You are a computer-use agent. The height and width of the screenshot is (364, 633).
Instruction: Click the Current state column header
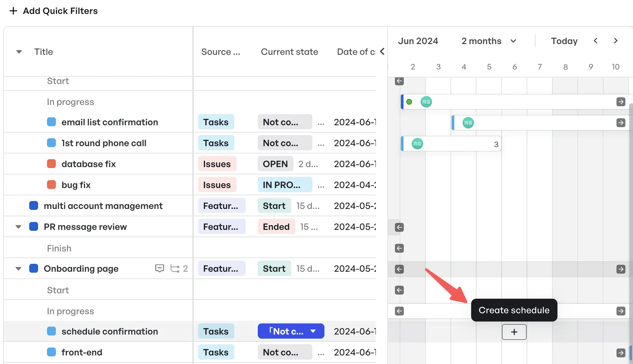click(x=289, y=52)
